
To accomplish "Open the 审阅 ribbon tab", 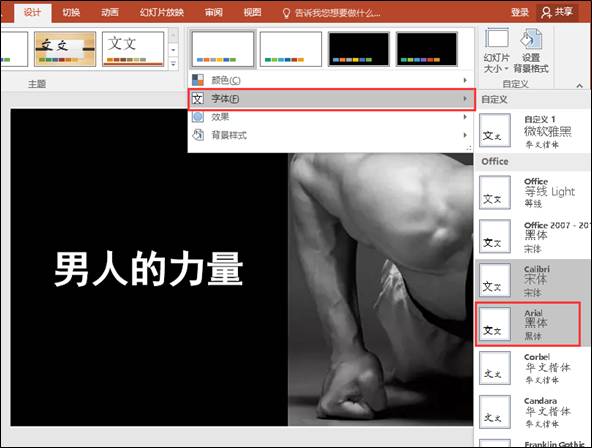I will [214, 12].
